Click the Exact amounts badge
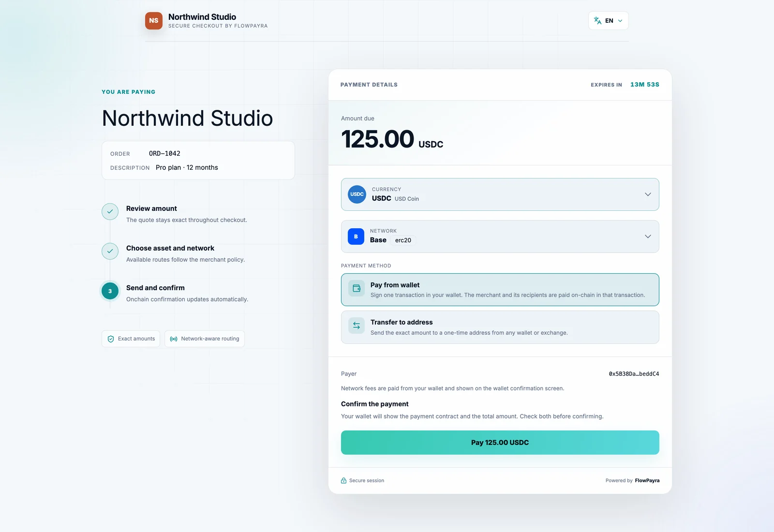This screenshot has width=774, height=532. (131, 339)
